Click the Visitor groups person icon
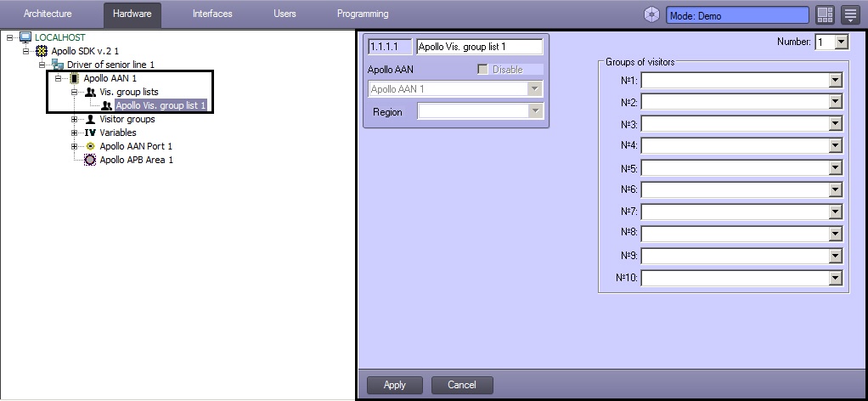The image size is (868, 401). click(x=90, y=119)
